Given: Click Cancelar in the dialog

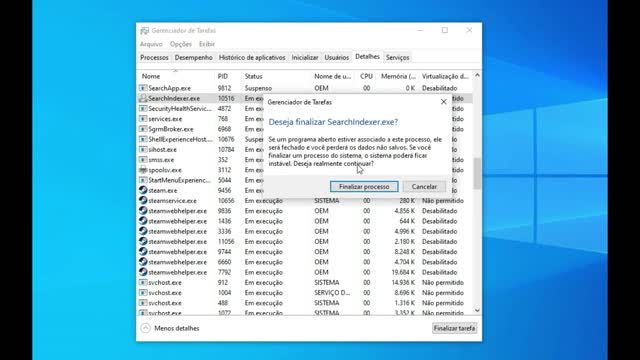Looking at the screenshot, I should 424,187.
